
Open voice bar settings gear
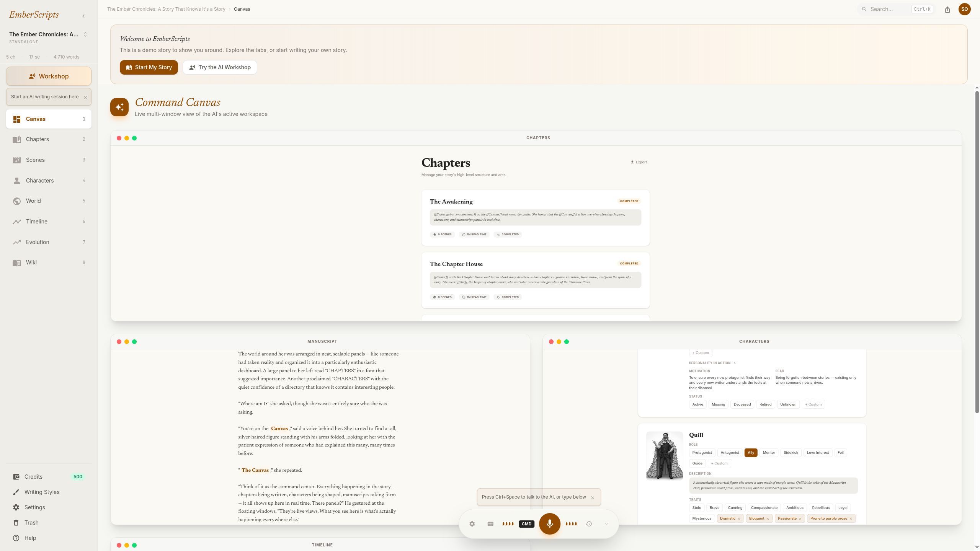(472, 524)
